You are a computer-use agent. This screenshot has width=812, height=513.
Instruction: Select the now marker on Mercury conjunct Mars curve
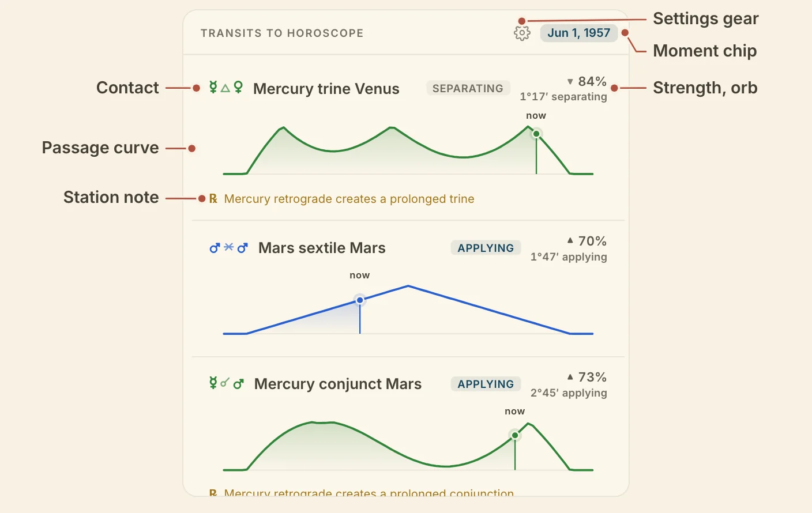point(515,435)
